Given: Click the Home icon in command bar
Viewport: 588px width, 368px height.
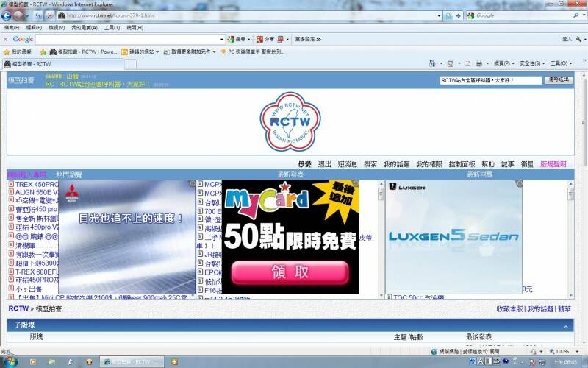Looking at the screenshot, I should pyautogui.click(x=433, y=63).
